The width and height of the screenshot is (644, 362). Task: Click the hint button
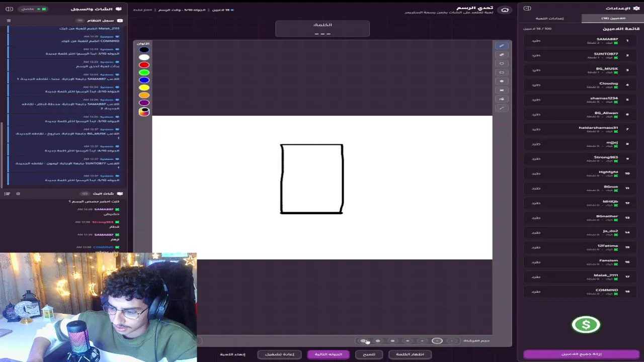point(369,354)
